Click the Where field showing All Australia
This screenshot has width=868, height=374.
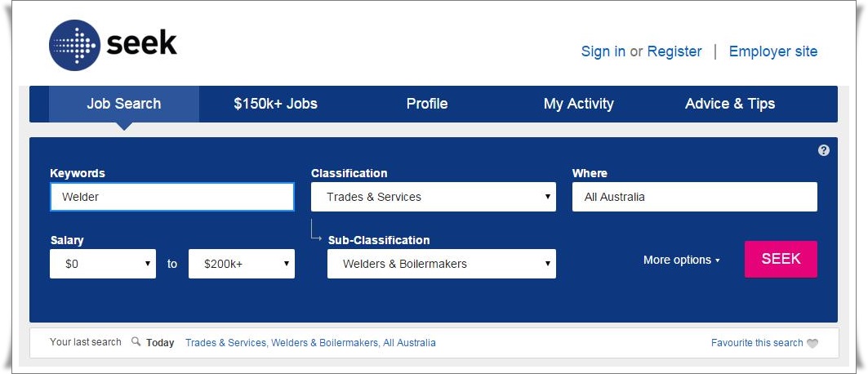click(x=695, y=197)
